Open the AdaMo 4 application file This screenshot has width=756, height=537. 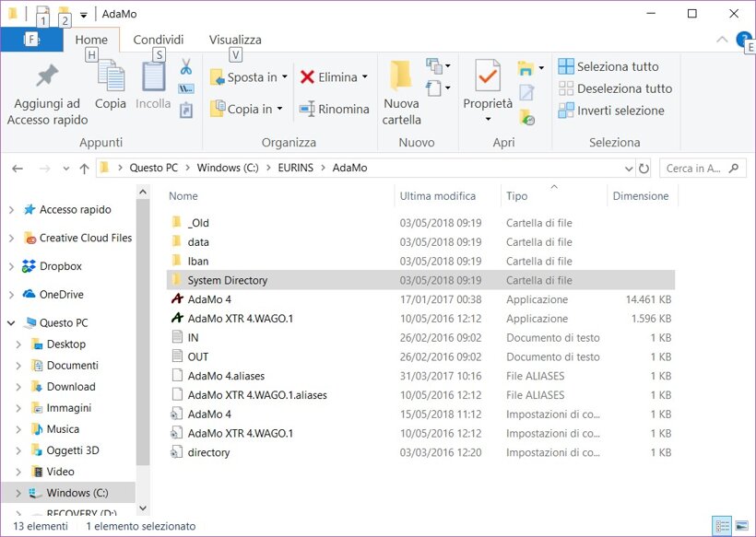click(209, 299)
